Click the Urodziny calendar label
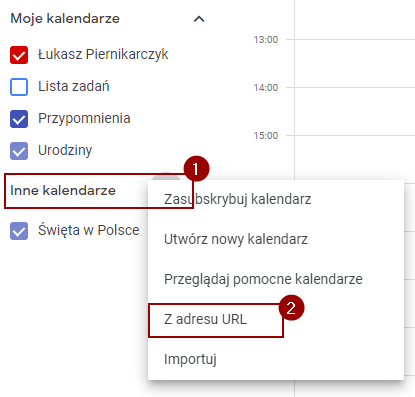This screenshot has width=415, height=397. point(65,150)
